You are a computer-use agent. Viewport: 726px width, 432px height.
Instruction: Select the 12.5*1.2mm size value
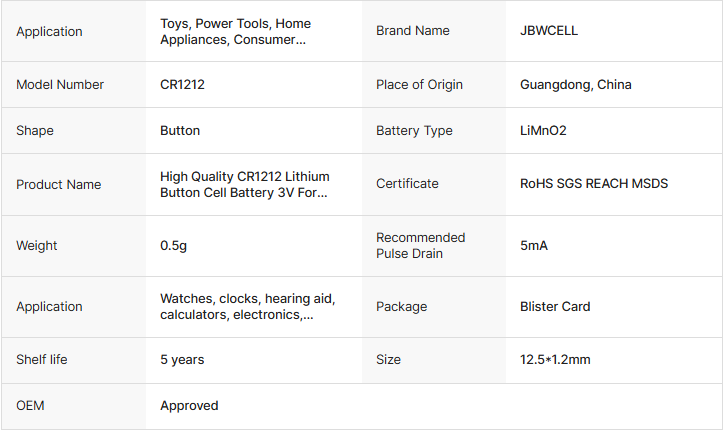(x=555, y=359)
